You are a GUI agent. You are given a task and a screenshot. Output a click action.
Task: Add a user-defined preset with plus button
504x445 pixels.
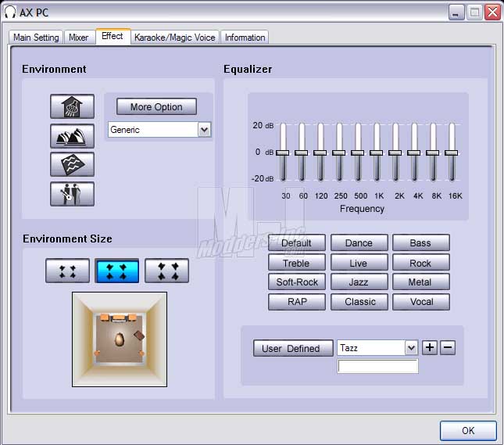430,347
